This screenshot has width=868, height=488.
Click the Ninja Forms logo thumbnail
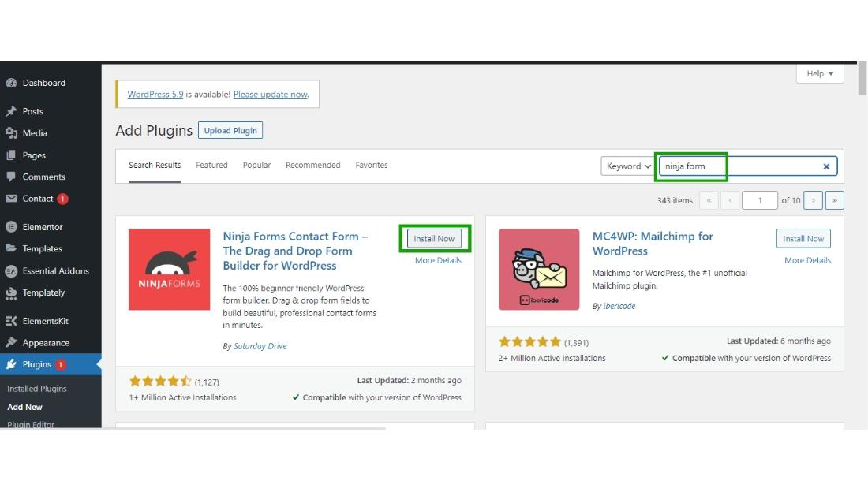click(x=170, y=270)
